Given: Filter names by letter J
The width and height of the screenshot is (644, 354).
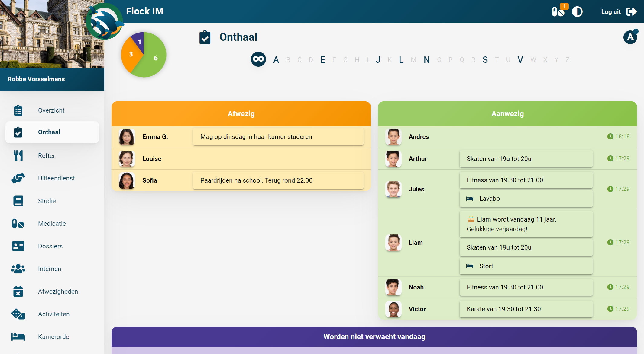Looking at the screenshot, I should 378,60.
